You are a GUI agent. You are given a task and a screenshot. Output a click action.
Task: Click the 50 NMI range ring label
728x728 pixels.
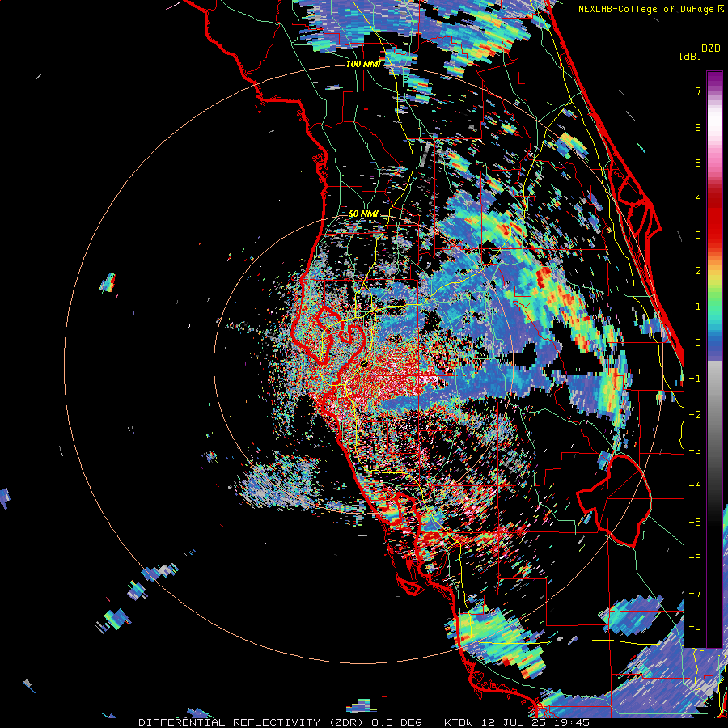[363, 214]
